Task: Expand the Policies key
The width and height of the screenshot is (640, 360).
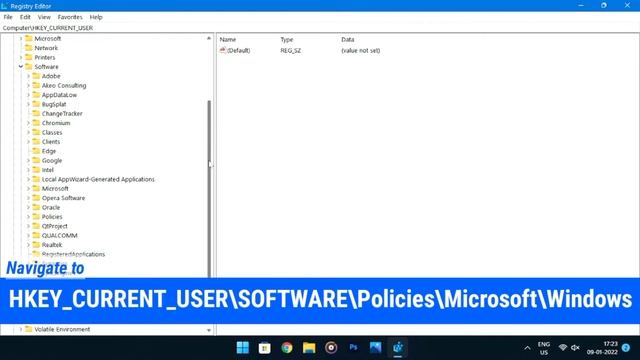Action: pyautogui.click(x=28, y=217)
